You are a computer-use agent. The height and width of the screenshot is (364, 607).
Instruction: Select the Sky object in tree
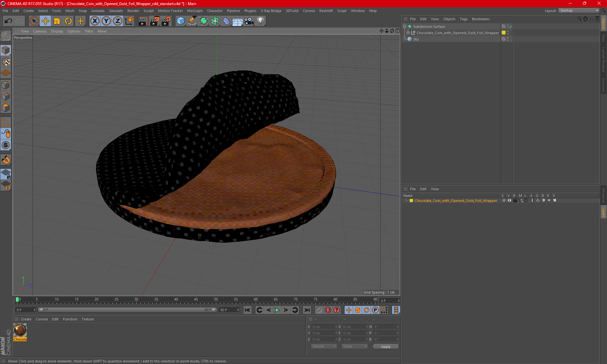tap(416, 39)
